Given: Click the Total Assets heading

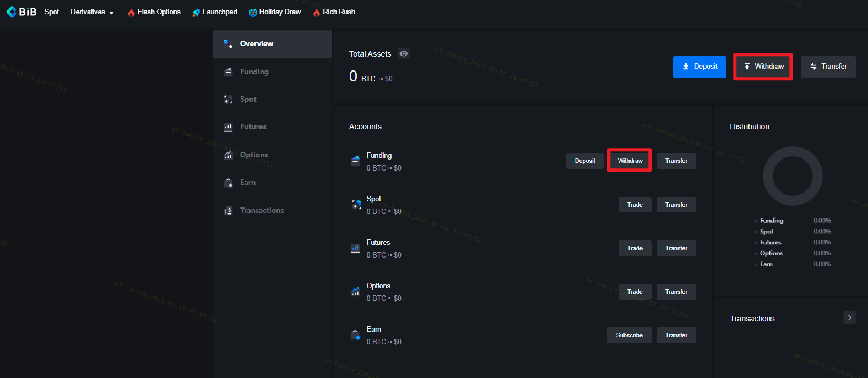Looking at the screenshot, I should click(x=370, y=54).
